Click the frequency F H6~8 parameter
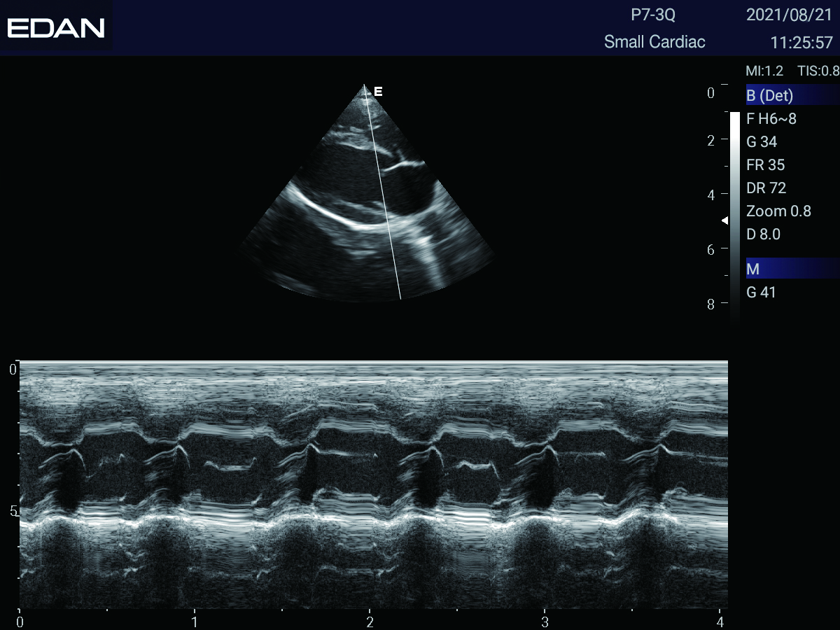 [x=771, y=119]
